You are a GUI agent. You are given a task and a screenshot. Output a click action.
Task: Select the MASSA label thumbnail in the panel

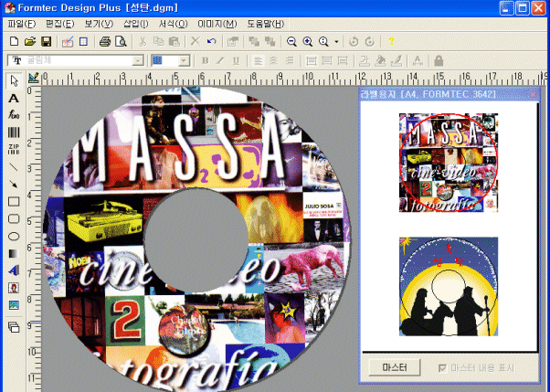(x=449, y=163)
